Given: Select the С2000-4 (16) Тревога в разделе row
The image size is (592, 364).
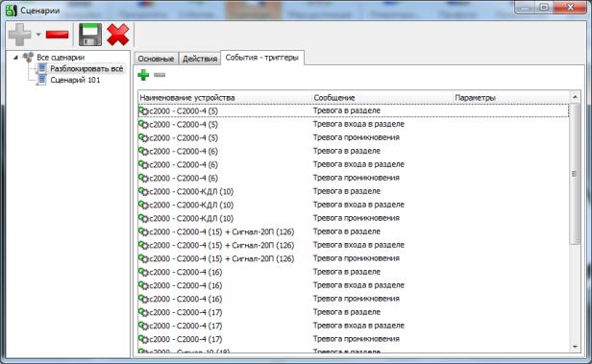Looking at the screenshot, I should tap(354, 272).
